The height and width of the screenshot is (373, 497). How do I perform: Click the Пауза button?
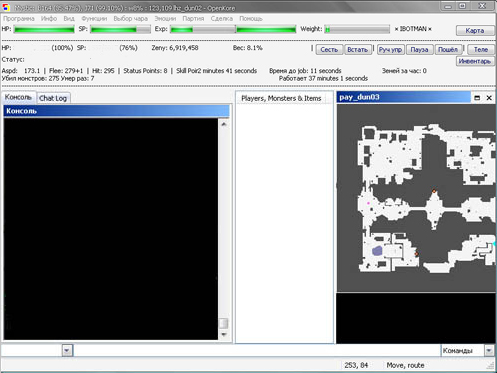[419, 49]
